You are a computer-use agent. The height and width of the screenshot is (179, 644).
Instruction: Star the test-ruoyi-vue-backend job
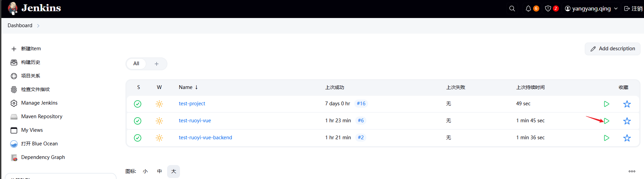pos(627,138)
